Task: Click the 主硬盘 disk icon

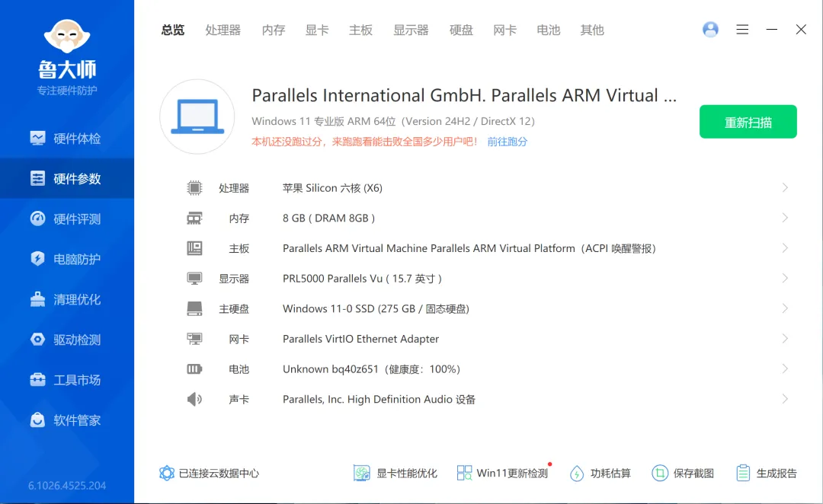Action: coord(194,309)
